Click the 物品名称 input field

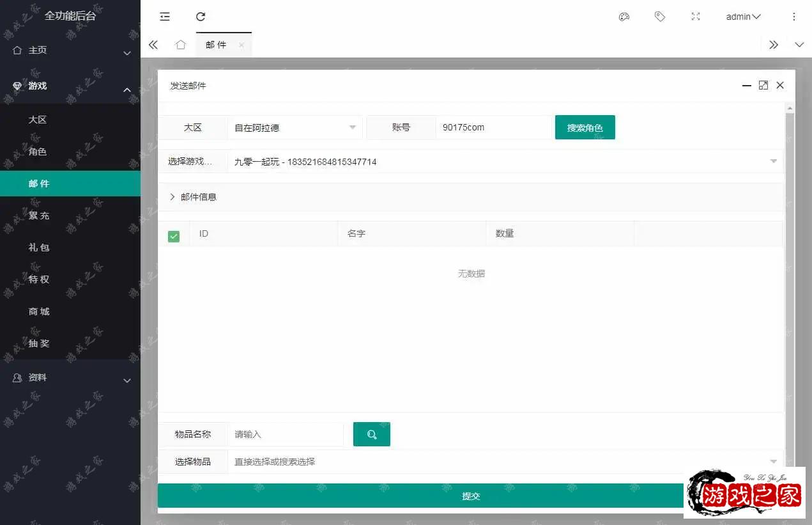click(286, 434)
